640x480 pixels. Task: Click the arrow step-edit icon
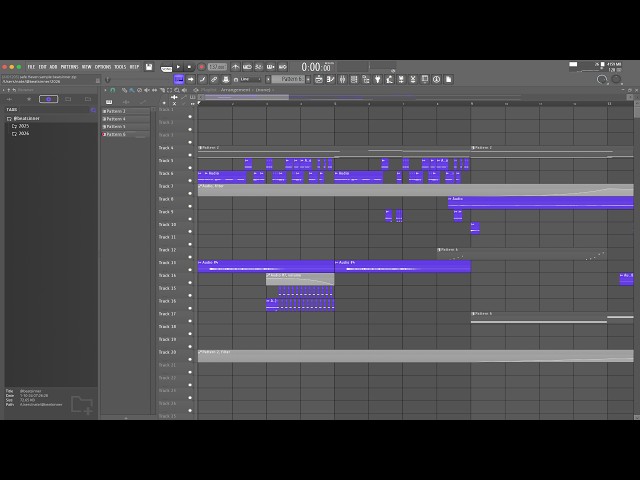pyautogui.click(x=191, y=79)
